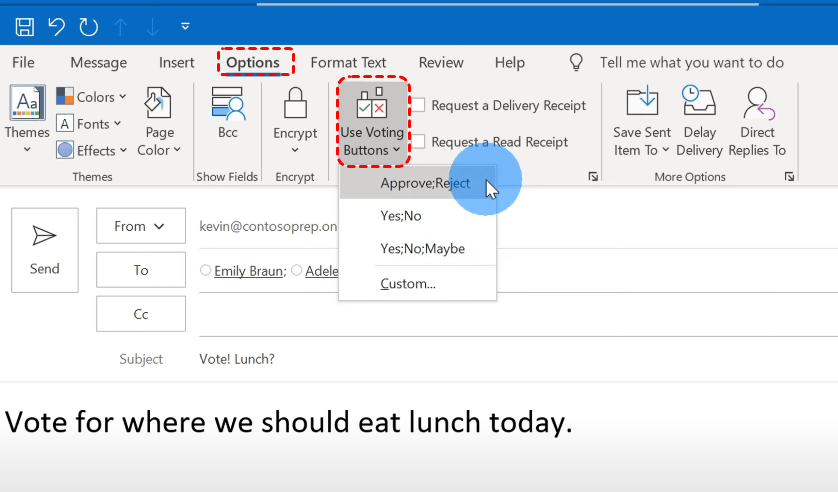The image size is (838, 492).
Task: Choose Yes;No;Maybe voting option
Action: [417, 248]
